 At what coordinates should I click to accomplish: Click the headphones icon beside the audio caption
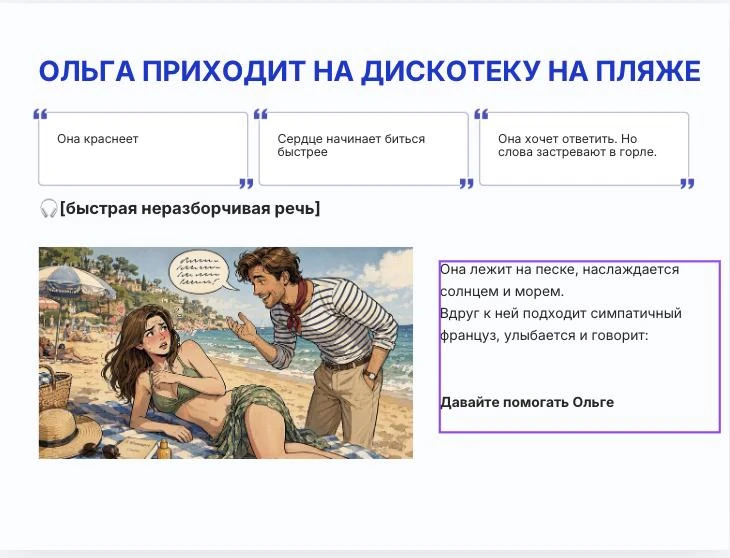[48, 208]
